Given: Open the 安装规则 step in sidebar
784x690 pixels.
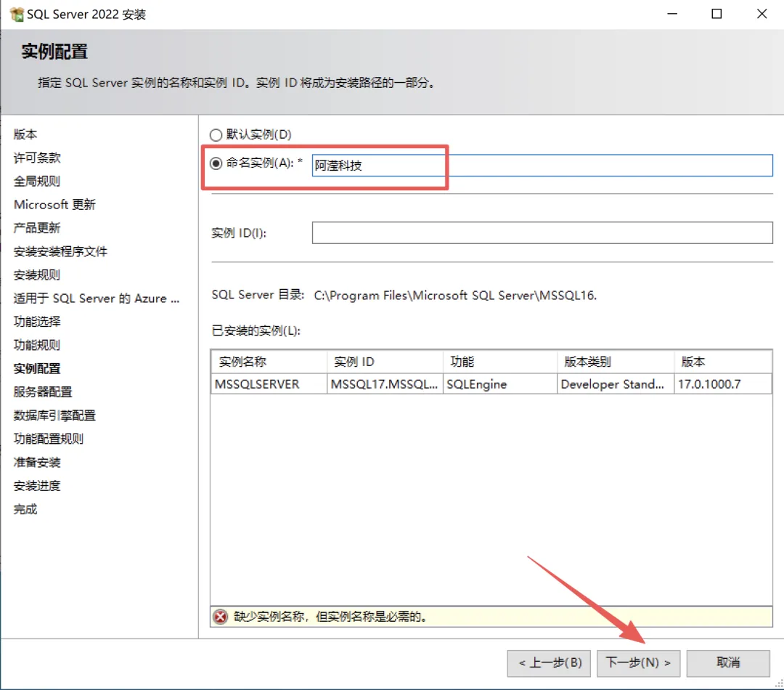Looking at the screenshot, I should 37,275.
